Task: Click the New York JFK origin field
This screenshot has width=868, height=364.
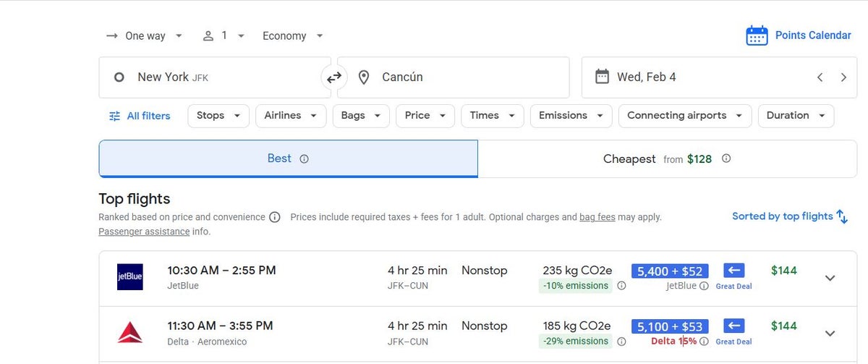Action: tap(214, 77)
